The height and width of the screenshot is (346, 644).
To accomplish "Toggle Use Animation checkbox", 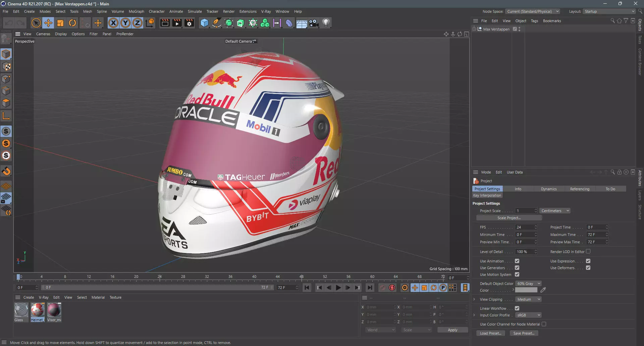I will [517, 261].
